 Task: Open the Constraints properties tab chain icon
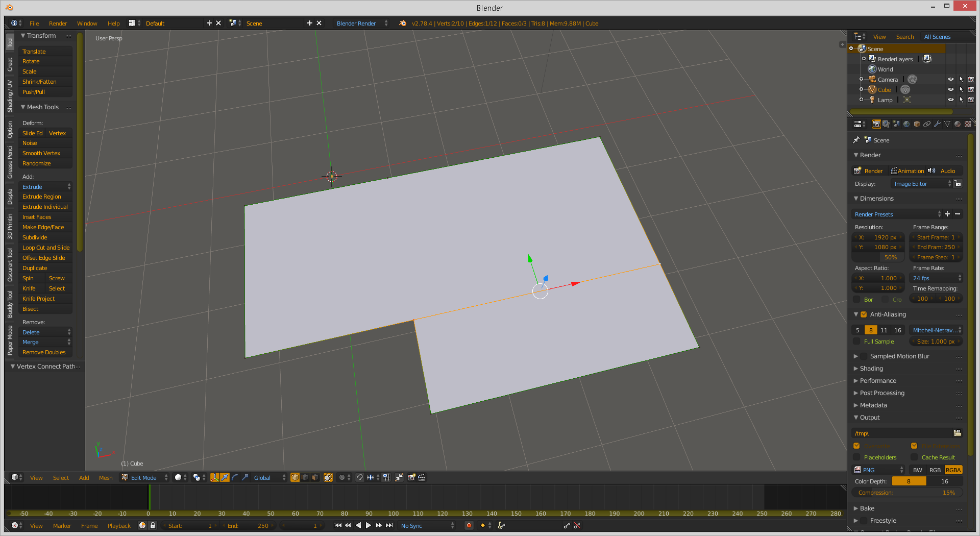[x=927, y=124]
